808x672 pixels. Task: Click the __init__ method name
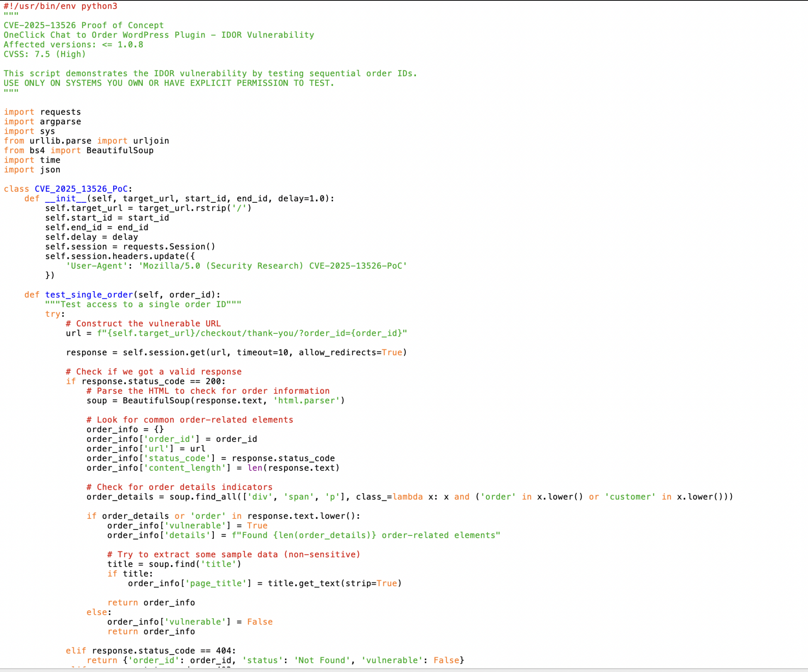(66, 198)
